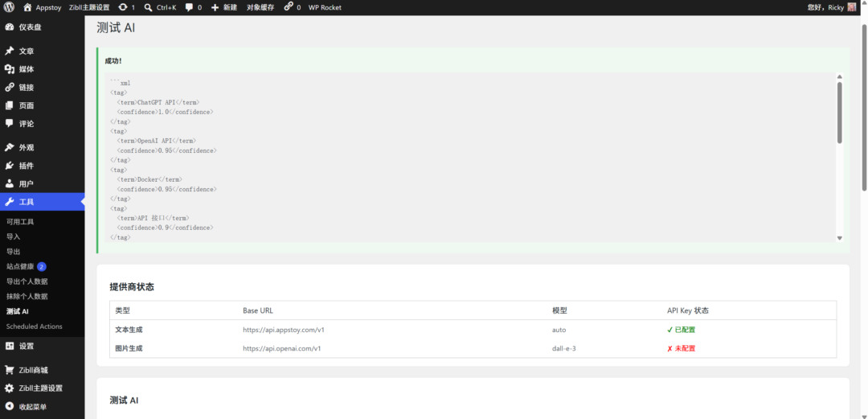Viewport: 868px width, 419px height.
Task: Click the https://api.openai.com/v1 cell
Action: coord(282,348)
